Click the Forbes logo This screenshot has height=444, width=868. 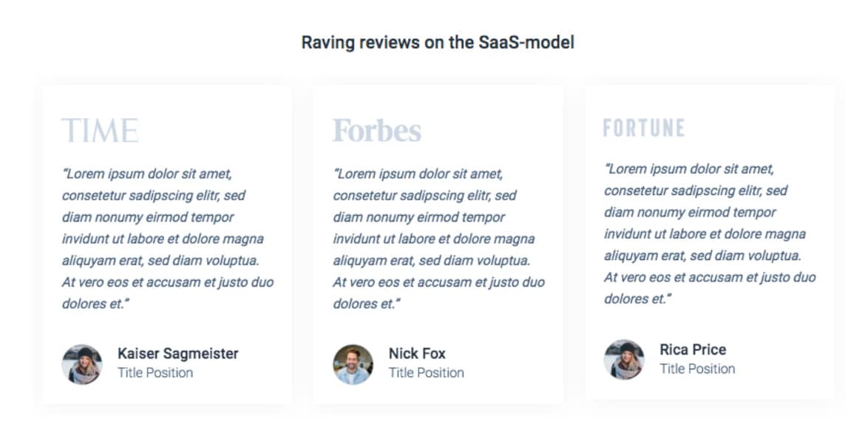(x=377, y=131)
